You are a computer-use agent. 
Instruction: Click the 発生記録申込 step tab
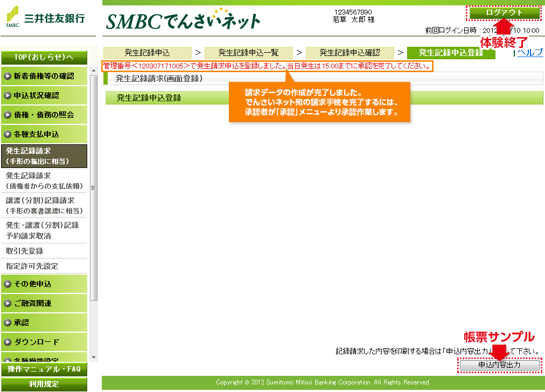pyautogui.click(x=148, y=53)
